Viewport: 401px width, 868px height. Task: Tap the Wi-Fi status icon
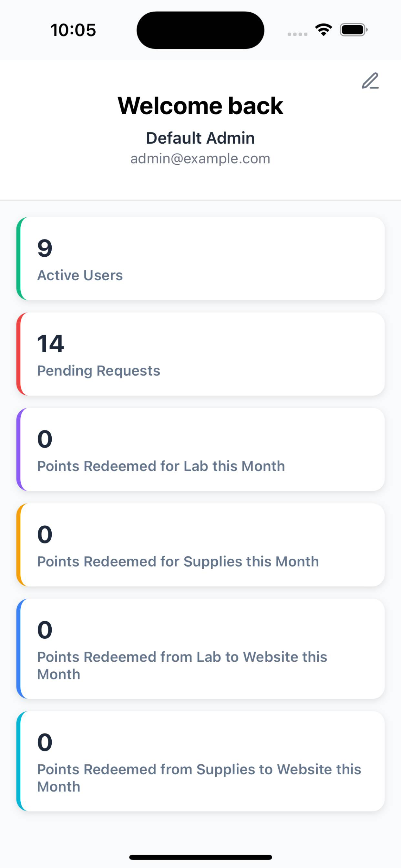pyautogui.click(x=324, y=30)
